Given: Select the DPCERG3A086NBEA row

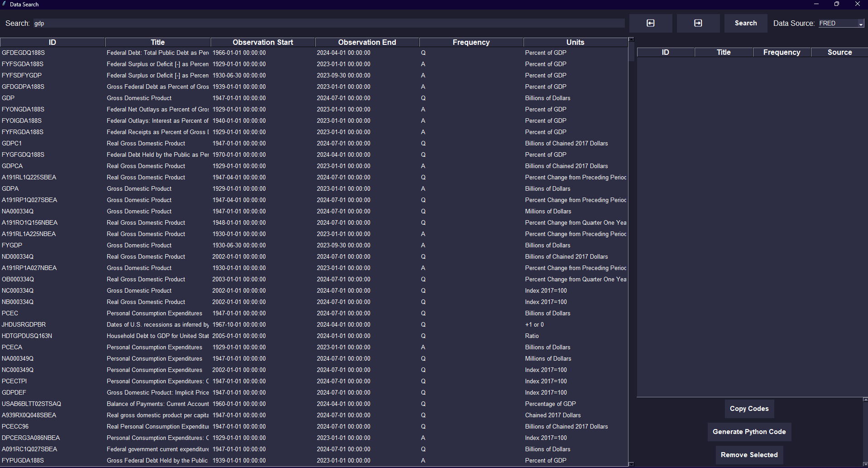Looking at the screenshot, I should 314,438.
